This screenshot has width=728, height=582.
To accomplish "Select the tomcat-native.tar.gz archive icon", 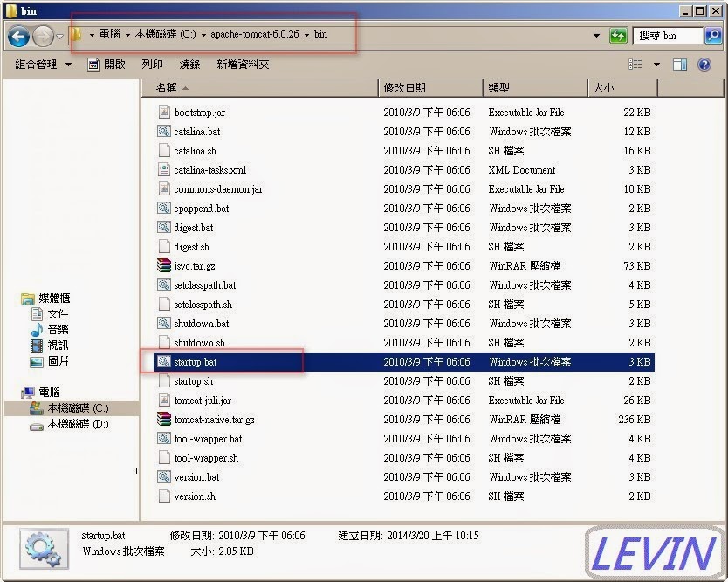I will tap(164, 419).
